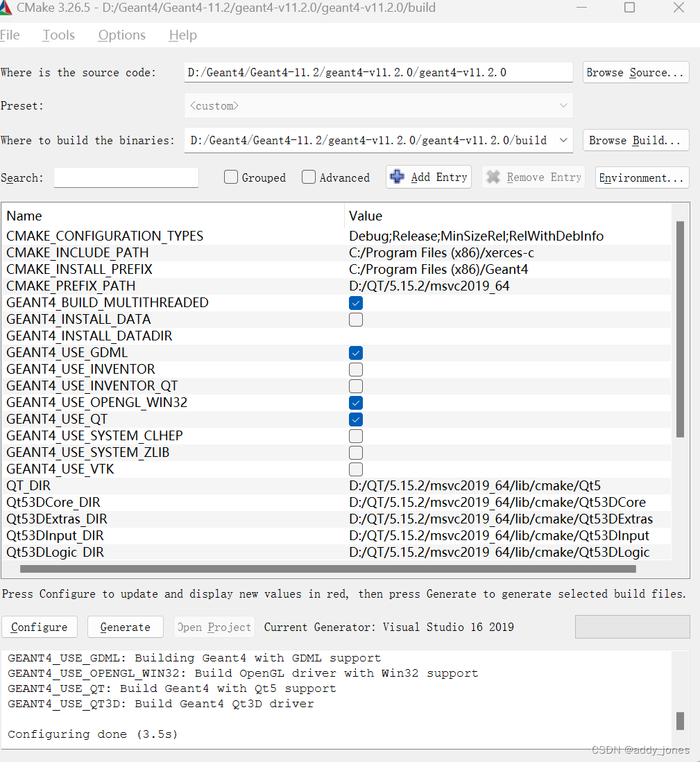The height and width of the screenshot is (762, 700).
Task: Toggle the Grouped checkbox
Action: (231, 177)
